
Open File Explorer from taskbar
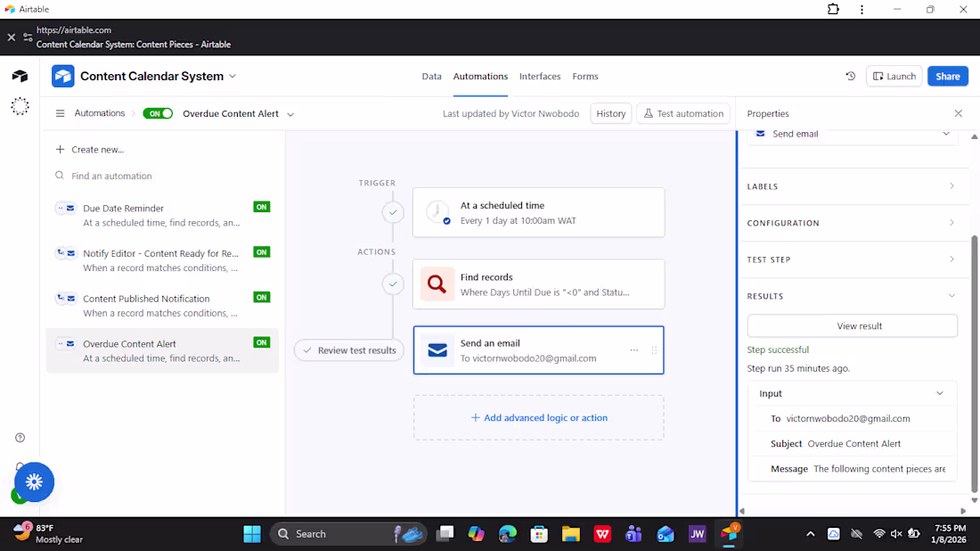pyautogui.click(x=570, y=534)
